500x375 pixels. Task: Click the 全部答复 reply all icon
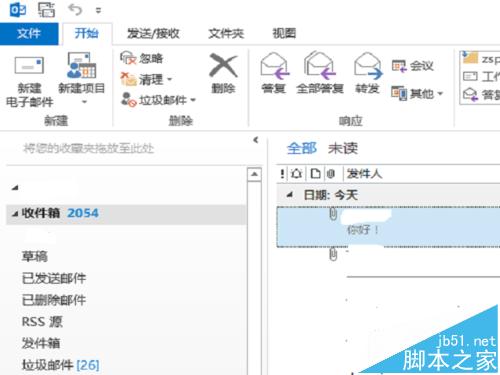[319, 66]
